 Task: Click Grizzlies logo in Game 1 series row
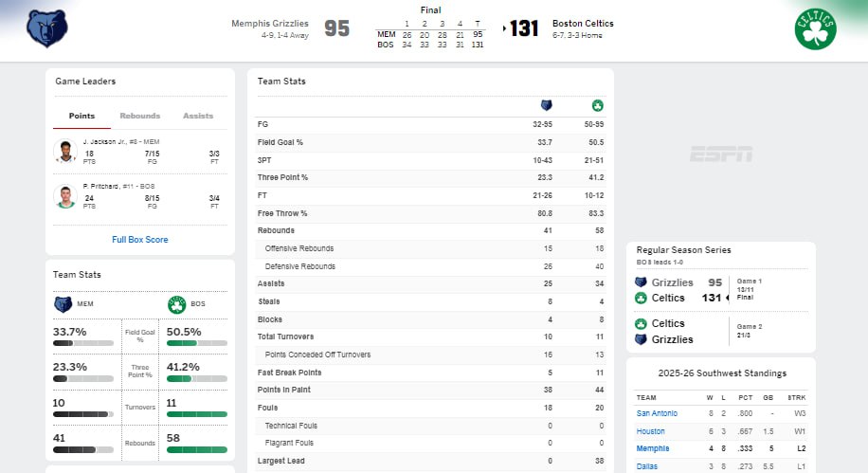pos(642,282)
